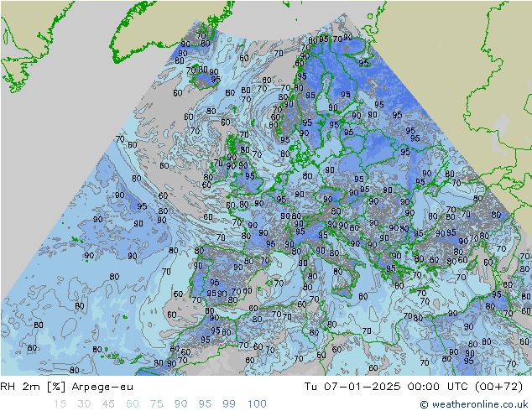Screen dimensions: 532x411
Task: Select the legend value 15
Action: (x=60, y=404)
